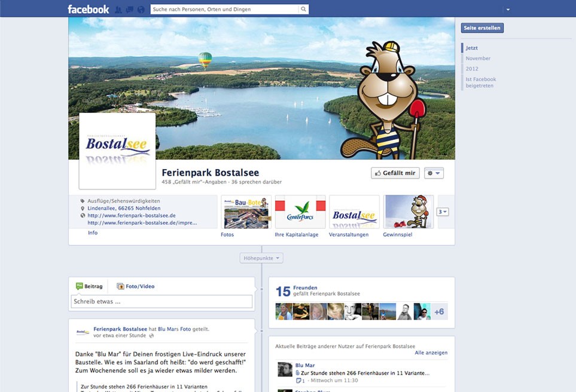Select the Foto/Video tab
Viewport: 576px width, 392px height.
tap(136, 286)
